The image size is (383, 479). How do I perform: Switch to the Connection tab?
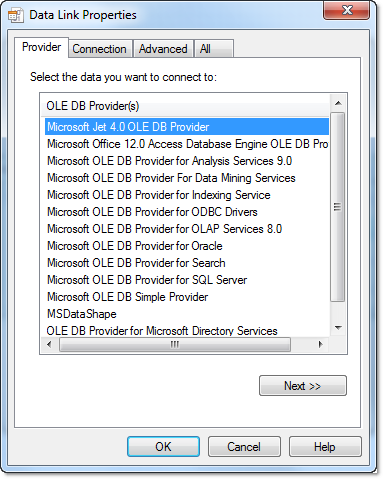(x=99, y=49)
